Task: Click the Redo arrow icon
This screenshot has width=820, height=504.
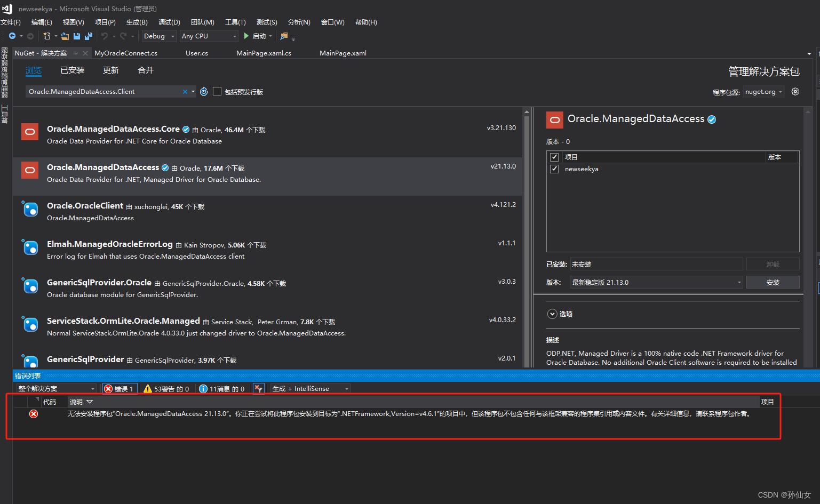Action: (123, 36)
